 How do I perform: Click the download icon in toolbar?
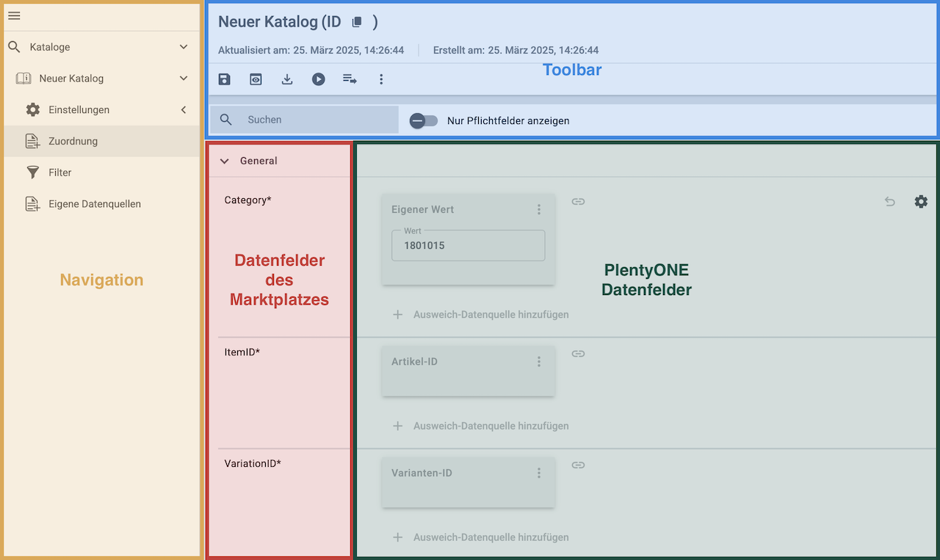click(287, 79)
